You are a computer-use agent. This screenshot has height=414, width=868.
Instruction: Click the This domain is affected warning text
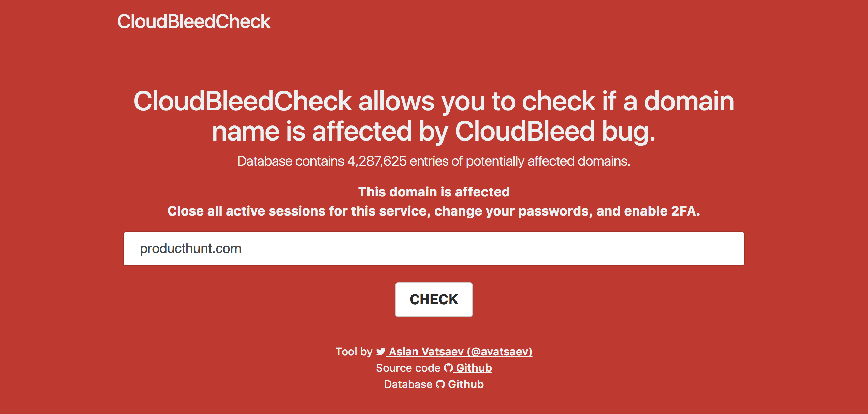434,192
